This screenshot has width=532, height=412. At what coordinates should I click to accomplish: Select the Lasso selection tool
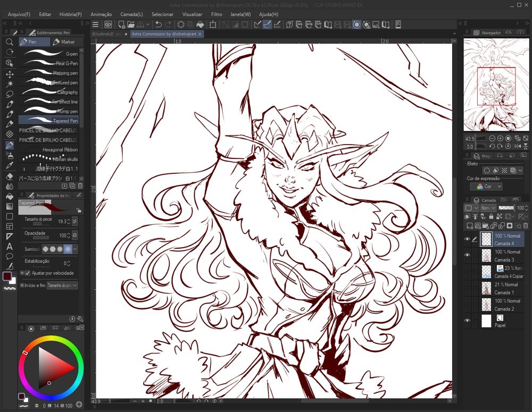tap(10, 94)
